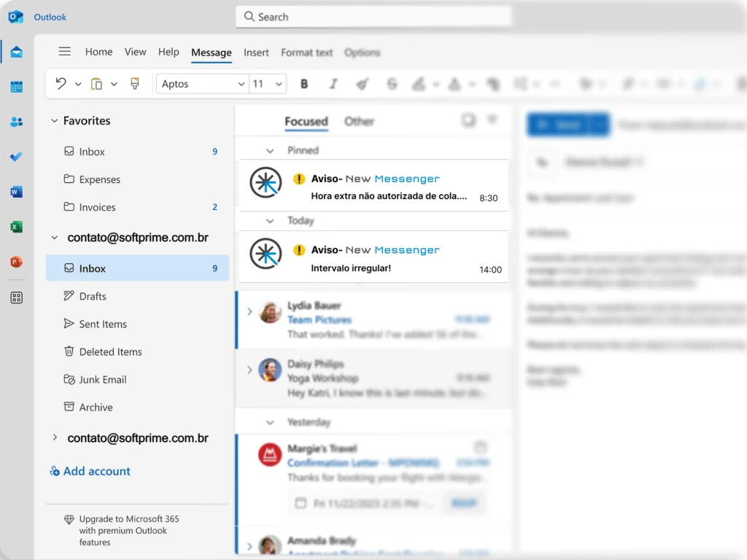Click the font color picker button
This screenshot has height=560, width=747.
pos(454,84)
